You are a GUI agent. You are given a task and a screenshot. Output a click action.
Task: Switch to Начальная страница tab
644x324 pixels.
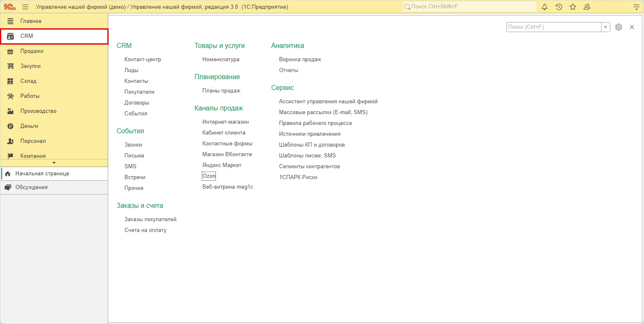click(x=54, y=174)
